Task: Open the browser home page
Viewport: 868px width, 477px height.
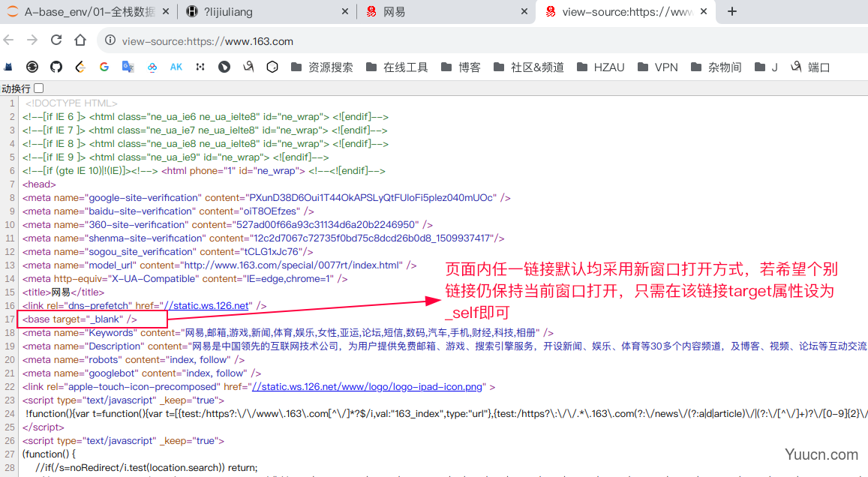Action: click(x=80, y=40)
